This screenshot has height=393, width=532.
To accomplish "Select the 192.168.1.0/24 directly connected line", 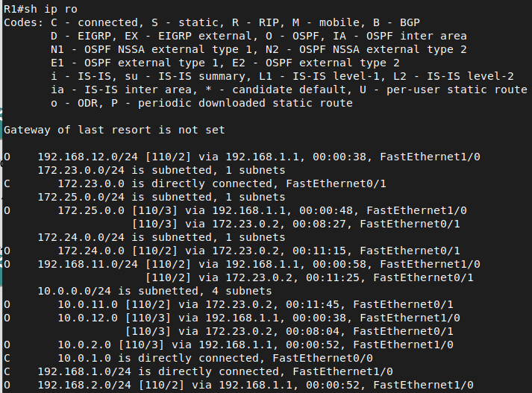I will pyautogui.click(x=198, y=371).
